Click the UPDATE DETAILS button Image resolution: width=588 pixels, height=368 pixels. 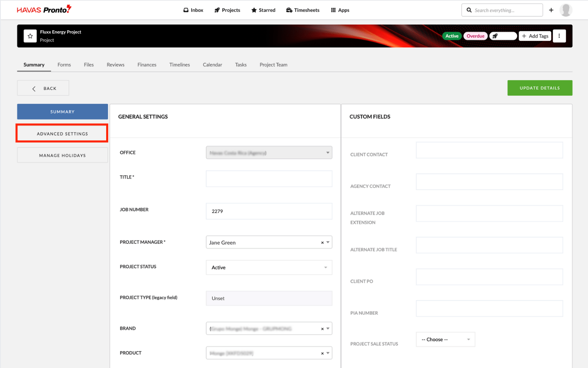540,88
